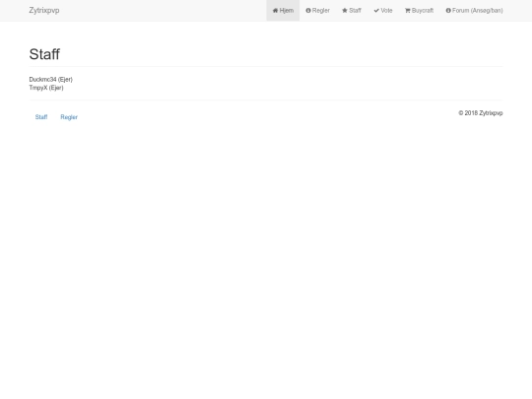Click the Duckmc34 (Ejer) entry
This screenshot has width=532, height=399.
(51, 80)
